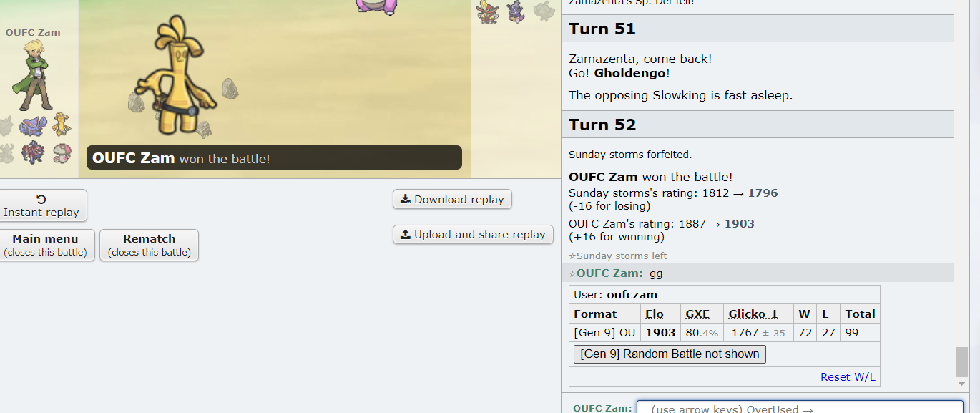980x413 pixels.
Task: Click opposing red and yellow armored Pokémon icon
Action: pyautogui.click(x=488, y=12)
